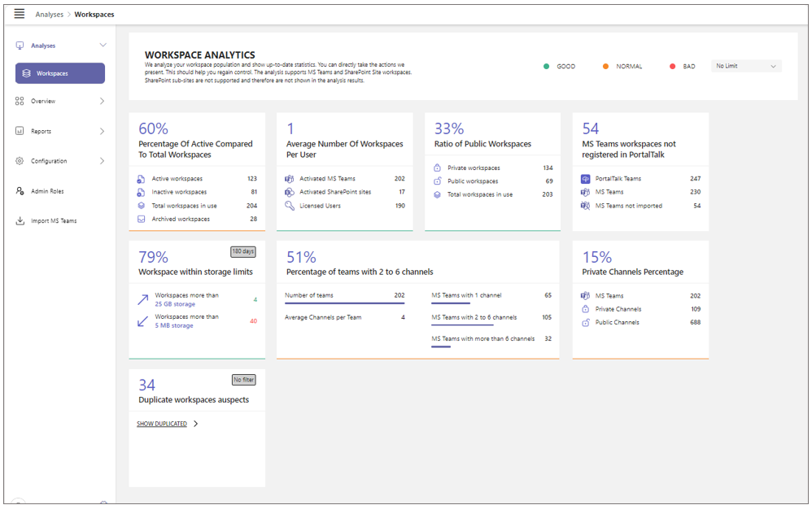The width and height of the screenshot is (812, 505).
Task: Expand the Configuration chevron
Action: (102, 161)
